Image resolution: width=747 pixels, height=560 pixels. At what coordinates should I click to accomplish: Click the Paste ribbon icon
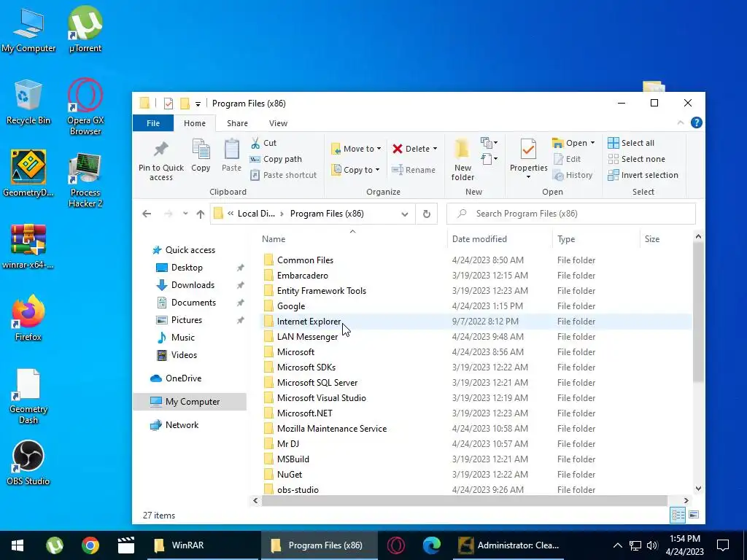(x=231, y=149)
